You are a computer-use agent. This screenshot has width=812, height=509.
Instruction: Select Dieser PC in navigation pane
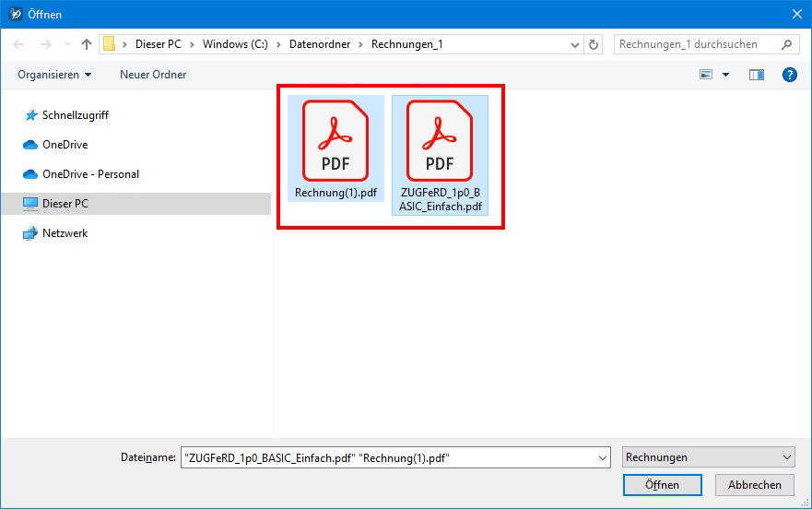(x=65, y=204)
